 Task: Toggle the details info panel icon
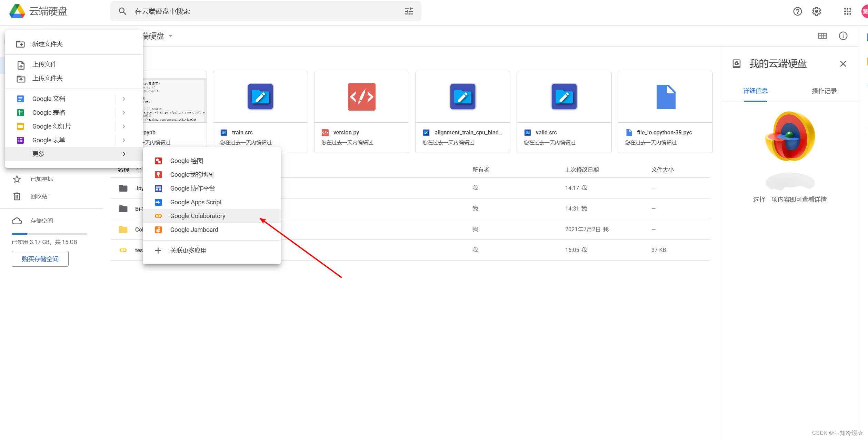pyautogui.click(x=843, y=36)
